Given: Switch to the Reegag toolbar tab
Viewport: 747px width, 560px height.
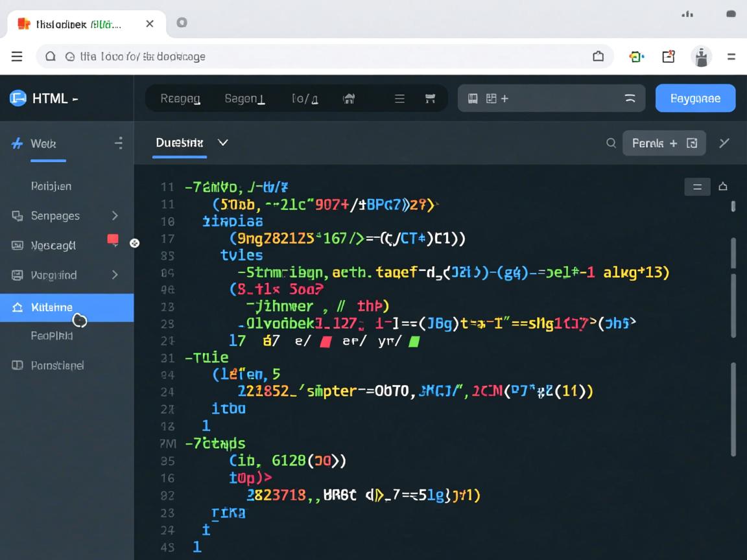Looking at the screenshot, I should tap(180, 99).
